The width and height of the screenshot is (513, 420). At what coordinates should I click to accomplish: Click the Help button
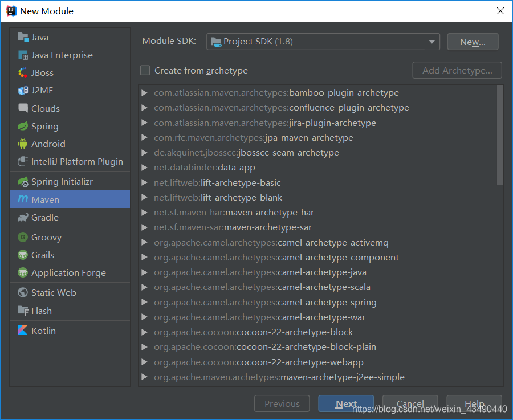(x=474, y=403)
